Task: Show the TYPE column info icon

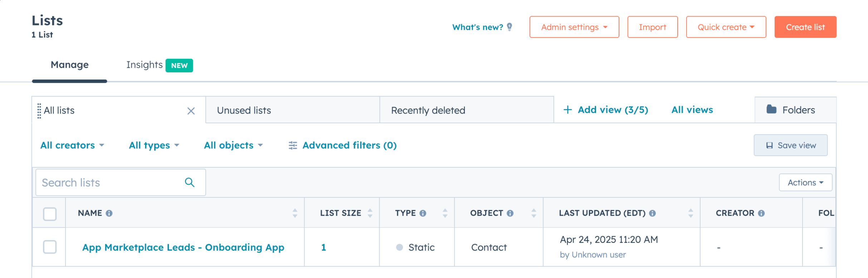Action: click(x=423, y=213)
